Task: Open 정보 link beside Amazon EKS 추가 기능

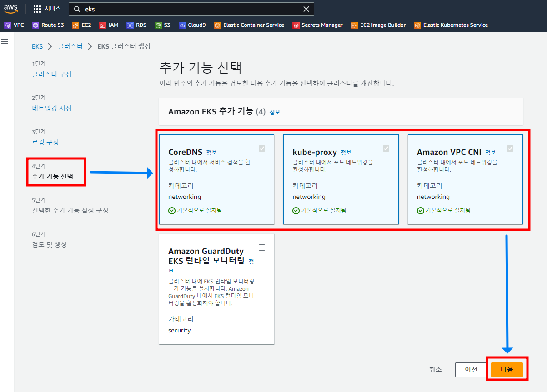Action: tap(275, 112)
